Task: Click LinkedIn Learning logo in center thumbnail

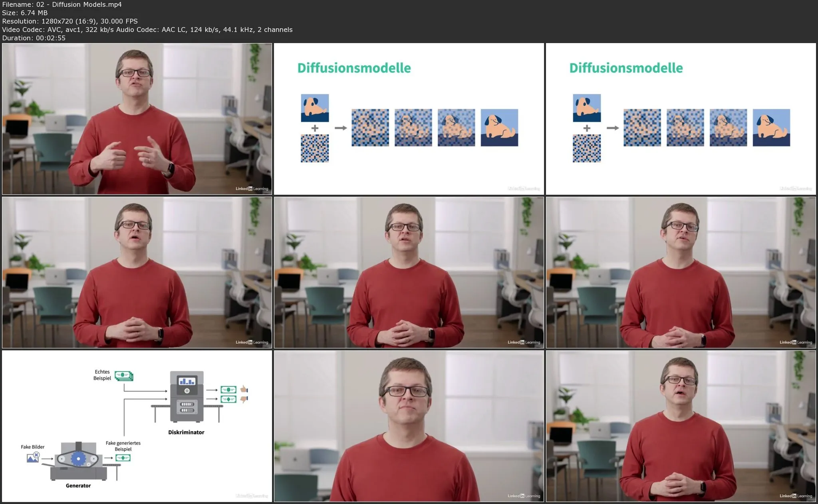Action: point(524,342)
